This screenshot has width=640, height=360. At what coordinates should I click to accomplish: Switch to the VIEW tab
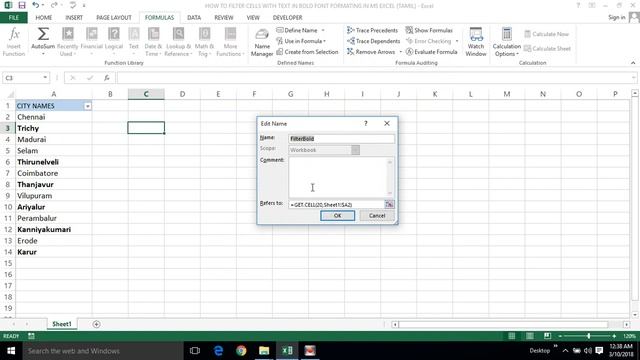(x=253, y=18)
